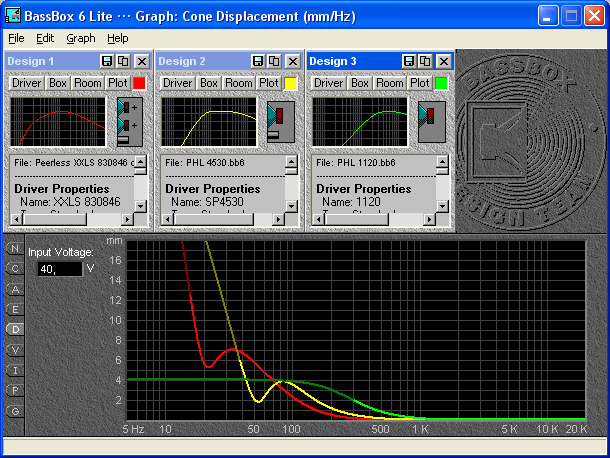Close the Design 2 panel
The height and width of the screenshot is (458, 610).
tap(293, 61)
